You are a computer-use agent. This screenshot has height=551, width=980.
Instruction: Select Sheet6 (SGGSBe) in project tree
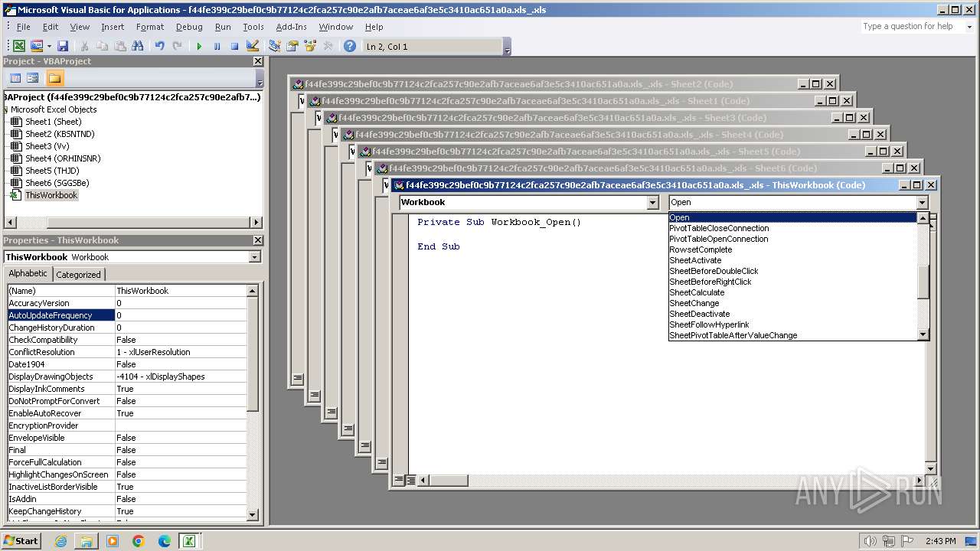click(x=57, y=183)
